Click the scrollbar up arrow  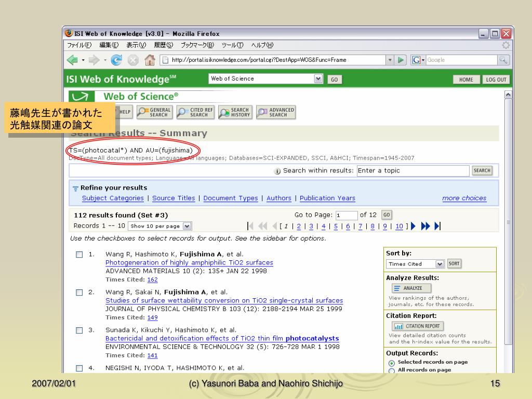508,95
